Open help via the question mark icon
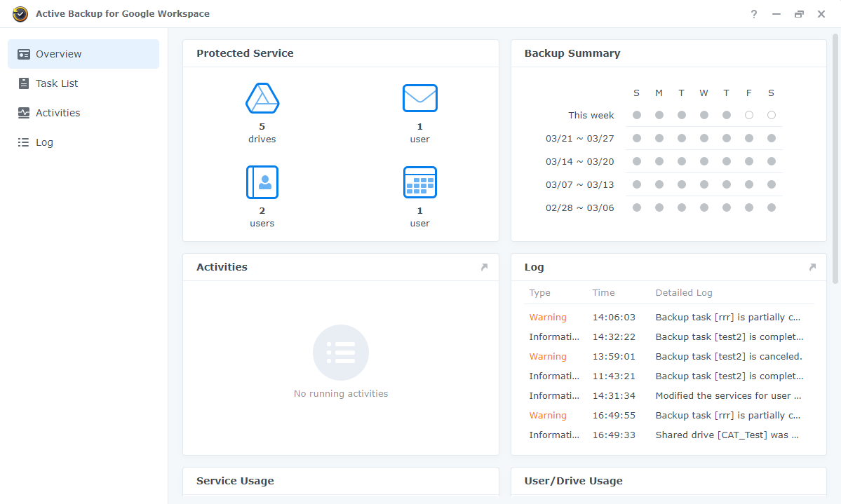This screenshot has height=504, width=841. [753, 13]
